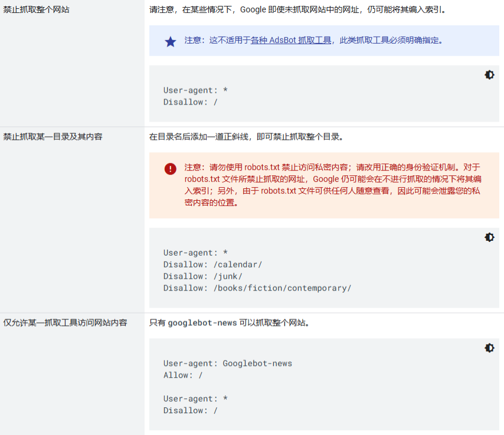Click the Disallow: /junk/ code line
The height and width of the screenshot is (435, 504).
tap(203, 276)
